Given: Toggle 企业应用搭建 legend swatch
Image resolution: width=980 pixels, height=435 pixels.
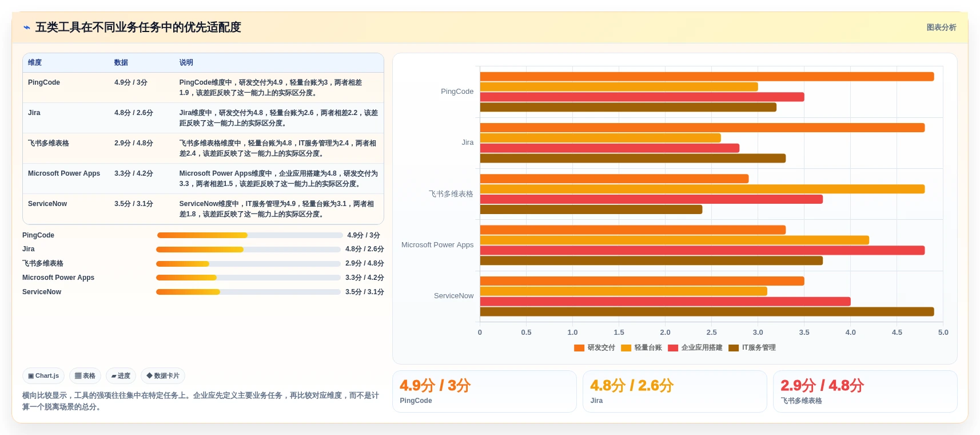Looking at the screenshot, I should [673, 348].
